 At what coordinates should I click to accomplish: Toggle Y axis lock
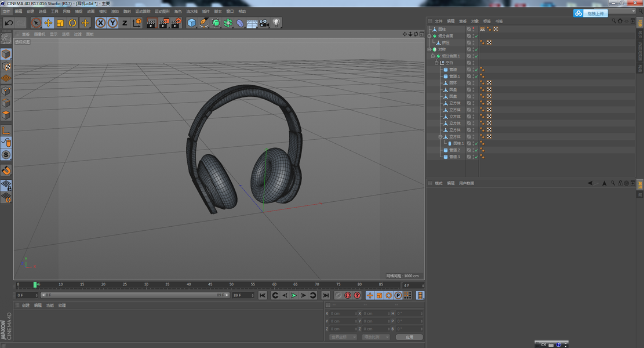pyautogui.click(x=112, y=23)
